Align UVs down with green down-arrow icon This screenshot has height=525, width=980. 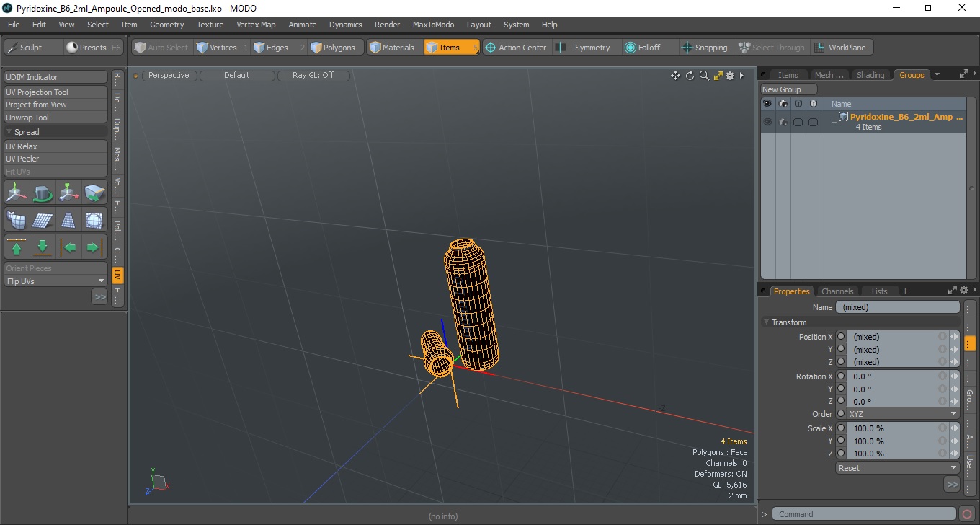(43, 247)
